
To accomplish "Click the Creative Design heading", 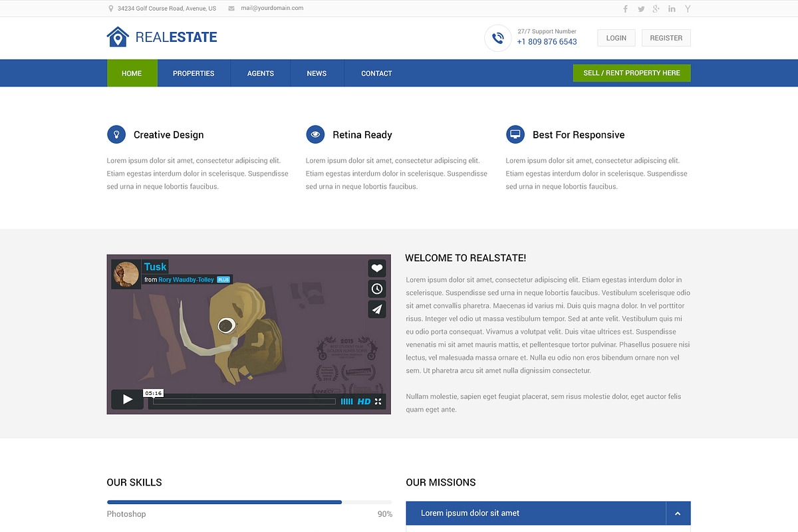I will point(169,135).
